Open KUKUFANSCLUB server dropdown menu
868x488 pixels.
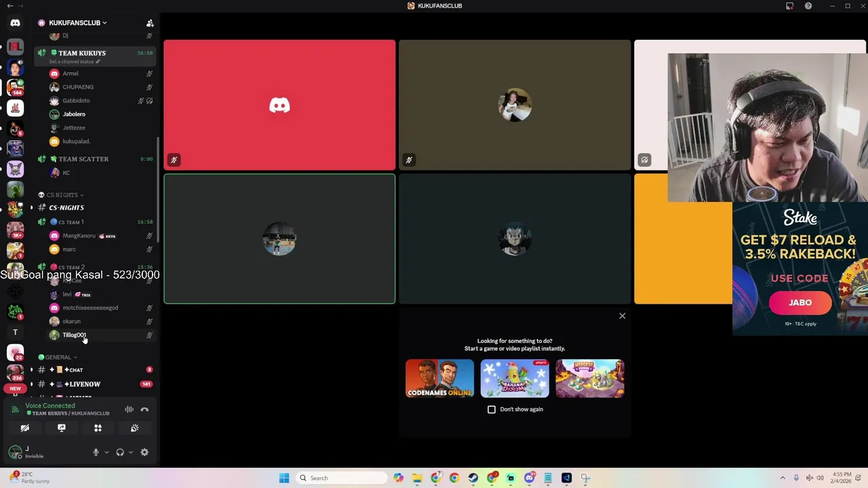pos(78,23)
